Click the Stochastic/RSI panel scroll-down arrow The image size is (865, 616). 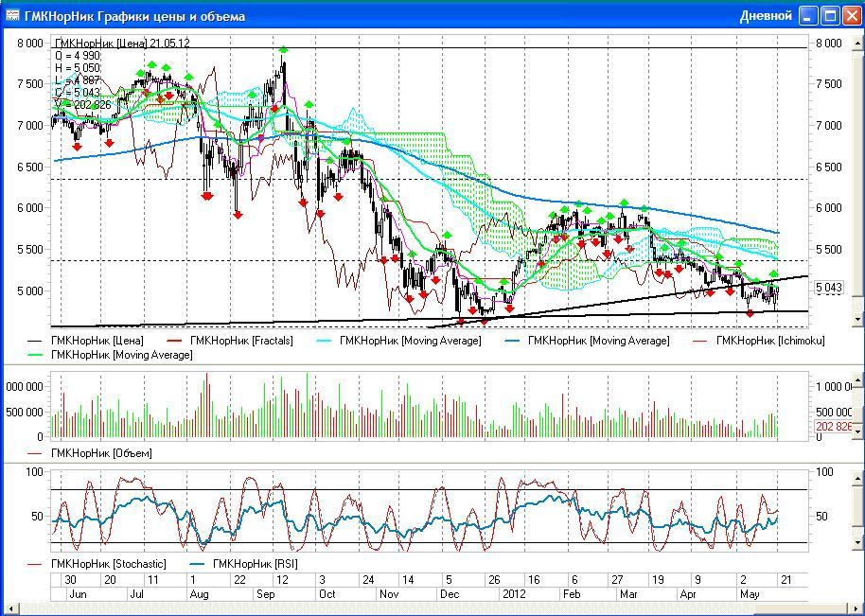857,543
